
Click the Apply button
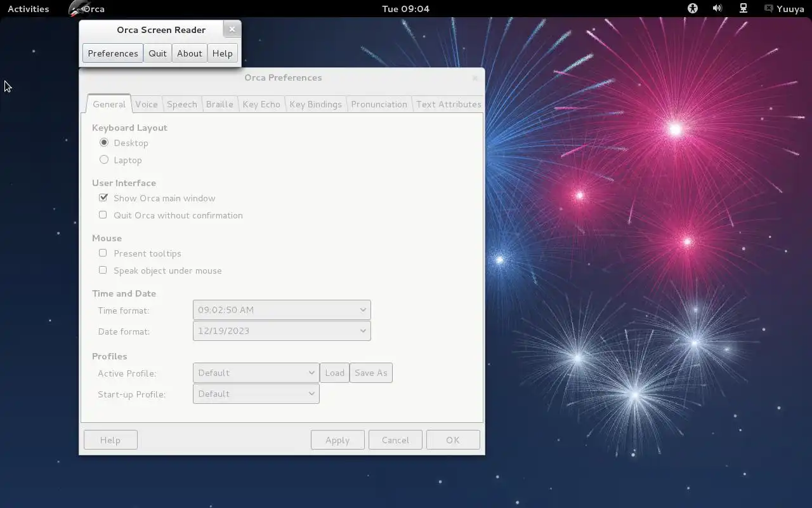[337, 440]
